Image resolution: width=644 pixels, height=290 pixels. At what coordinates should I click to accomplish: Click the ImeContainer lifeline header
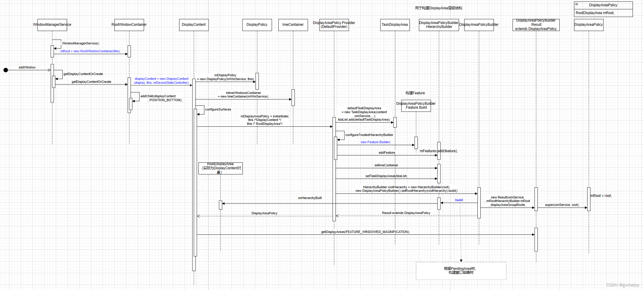293,25
